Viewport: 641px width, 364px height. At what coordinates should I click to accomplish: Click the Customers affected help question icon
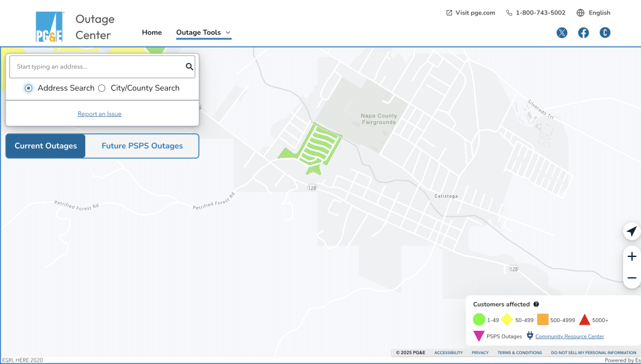point(536,305)
